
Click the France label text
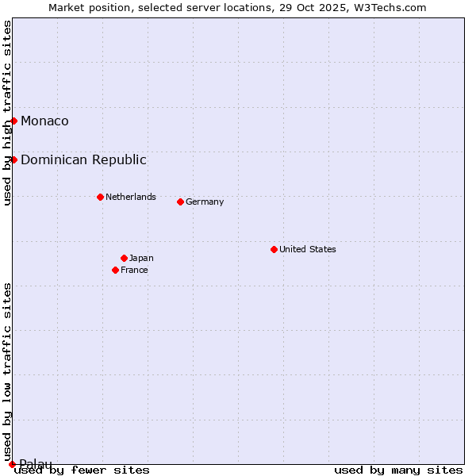pyautogui.click(x=134, y=270)
